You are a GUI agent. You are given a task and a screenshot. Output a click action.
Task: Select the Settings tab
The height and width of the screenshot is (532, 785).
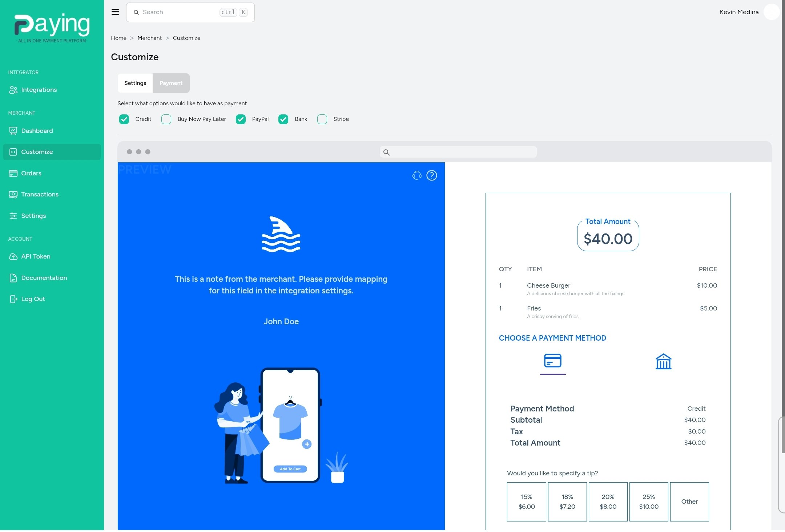click(135, 83)
